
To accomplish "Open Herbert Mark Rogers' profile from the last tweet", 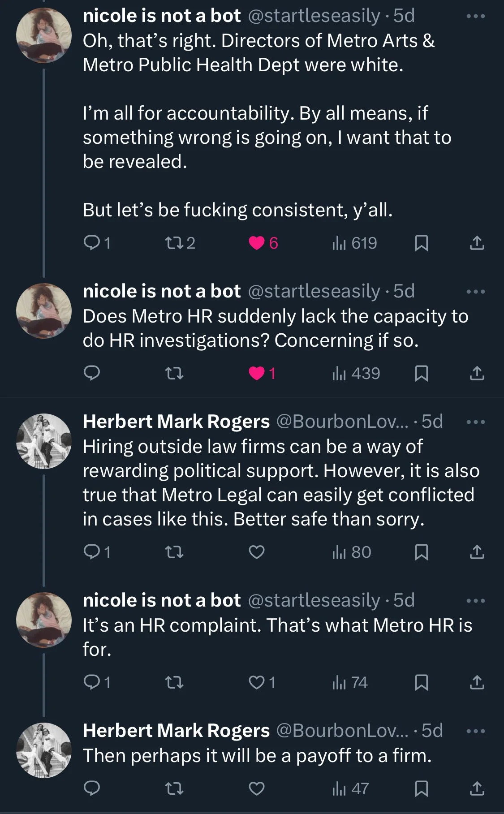I will (176, 731).
